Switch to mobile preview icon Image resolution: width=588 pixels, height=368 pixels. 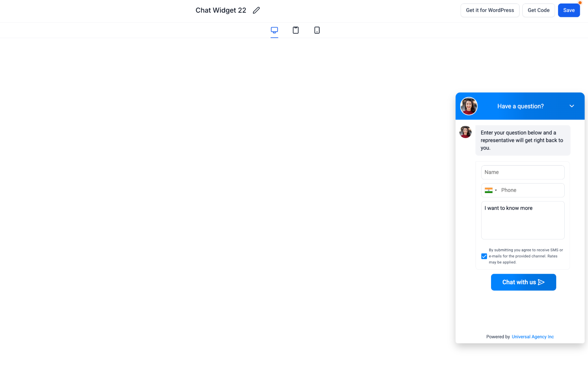317,30
